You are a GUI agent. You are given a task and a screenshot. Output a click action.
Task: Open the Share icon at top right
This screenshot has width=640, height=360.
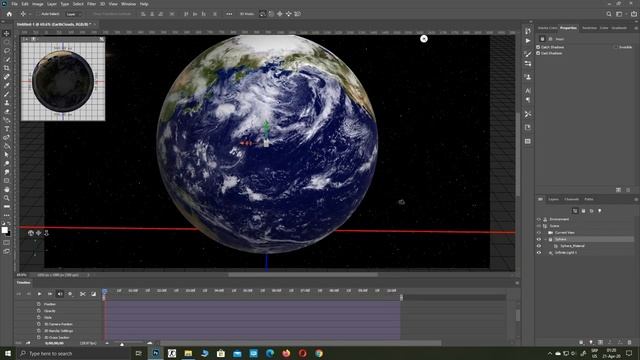633,14
